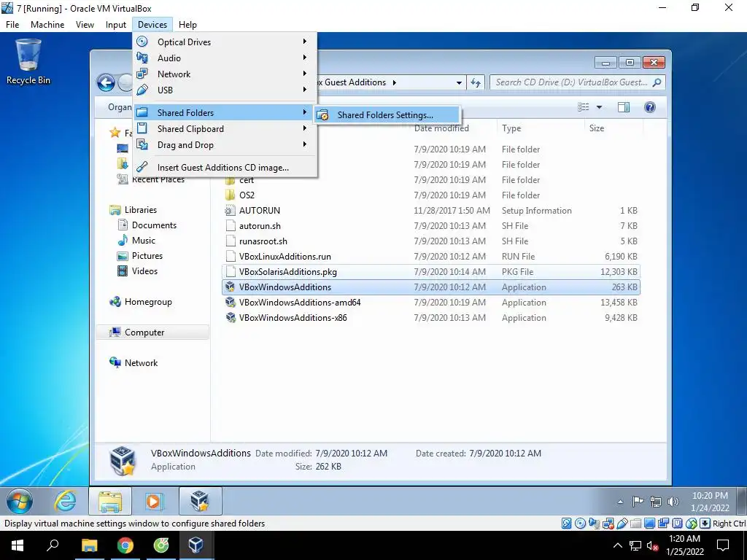Click the Explorer help question mark
The width and height of the screenshot is (747, 560).
coord(650,107)
